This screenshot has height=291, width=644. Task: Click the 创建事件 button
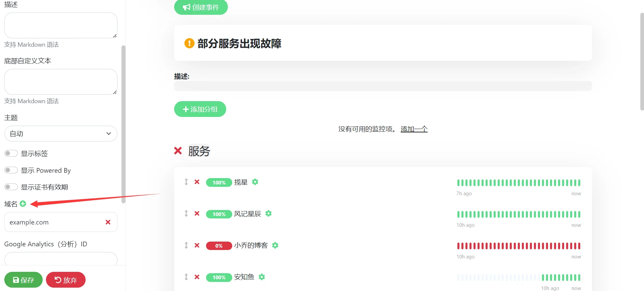click(x=201, y=7)
